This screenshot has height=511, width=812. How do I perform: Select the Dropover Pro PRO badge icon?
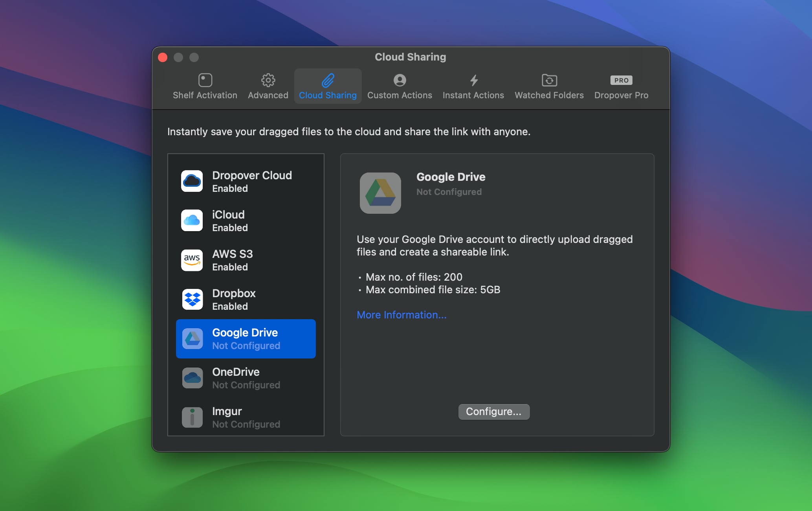pos(621,79)
